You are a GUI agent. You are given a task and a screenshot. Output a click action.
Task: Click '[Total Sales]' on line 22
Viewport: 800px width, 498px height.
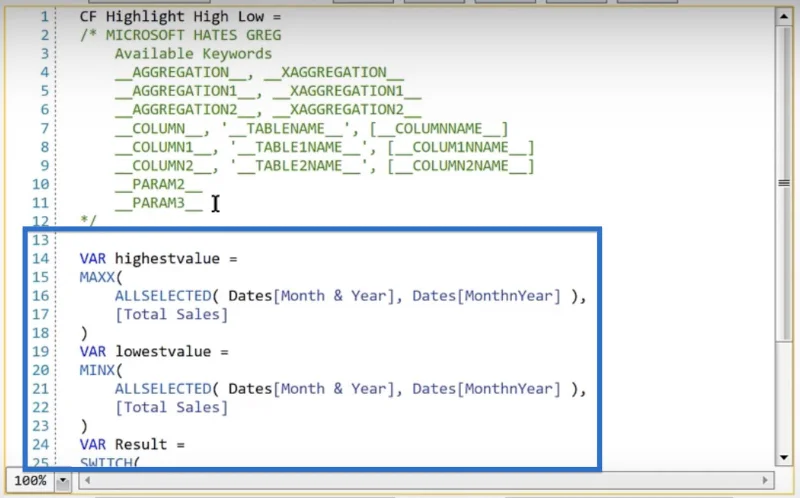pos(171,407)
